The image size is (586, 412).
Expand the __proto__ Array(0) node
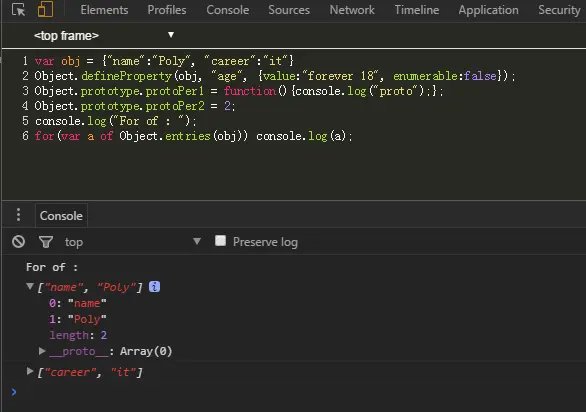click(x=42, y=351)
